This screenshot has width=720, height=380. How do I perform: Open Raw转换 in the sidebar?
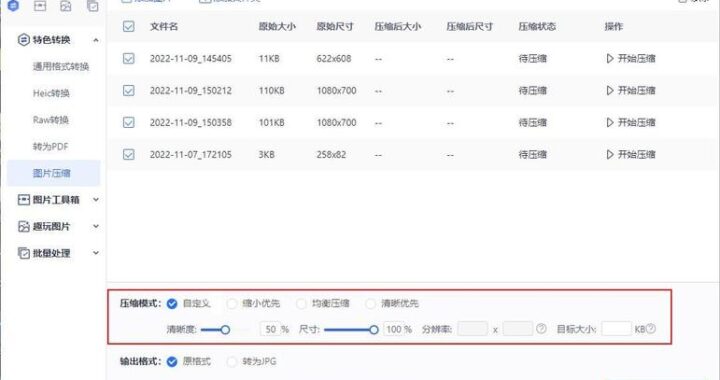pos(51,120)
